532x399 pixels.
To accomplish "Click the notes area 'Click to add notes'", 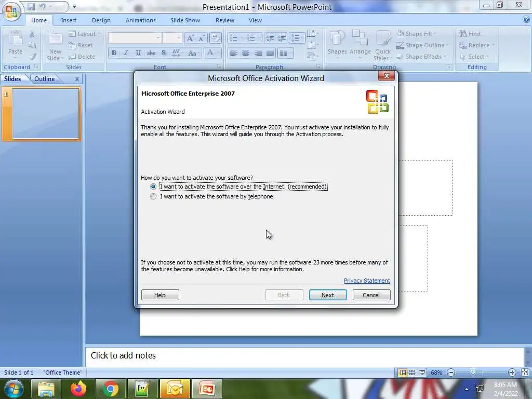I will click(x=304, y=356).
